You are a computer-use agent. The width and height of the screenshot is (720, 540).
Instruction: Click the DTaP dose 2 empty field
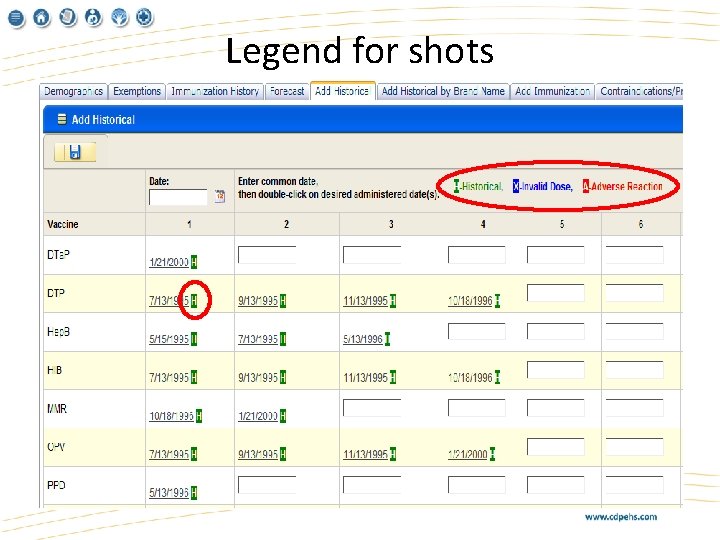[x=267, y=254]
